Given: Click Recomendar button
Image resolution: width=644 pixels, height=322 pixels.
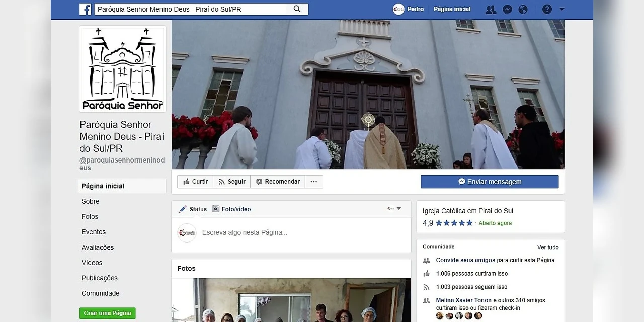Looking at the screenshot, I should coord(278,182).
